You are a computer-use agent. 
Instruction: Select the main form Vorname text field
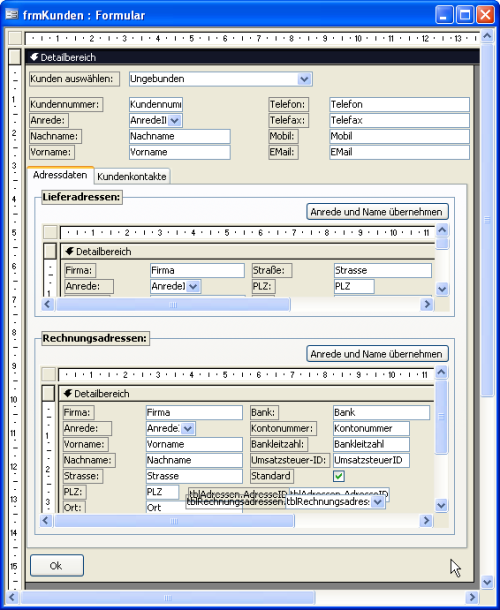pyautogui.click(x=180, y=152)
